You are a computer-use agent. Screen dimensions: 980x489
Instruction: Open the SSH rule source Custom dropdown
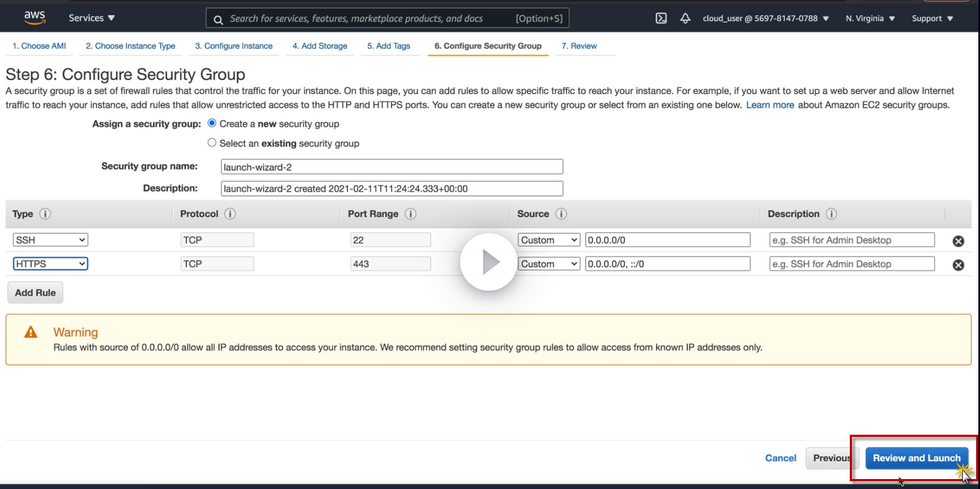549,240
